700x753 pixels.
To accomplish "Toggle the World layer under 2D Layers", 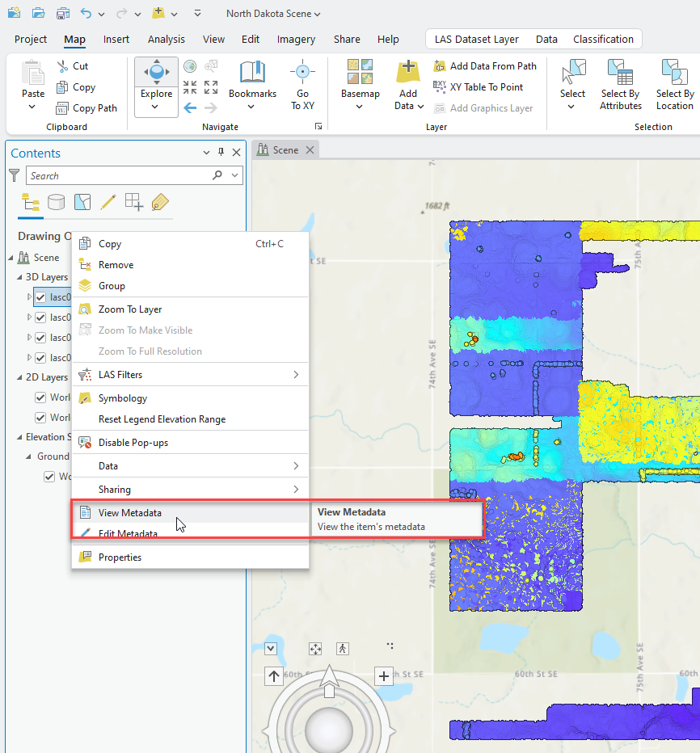I will (40, 397).
